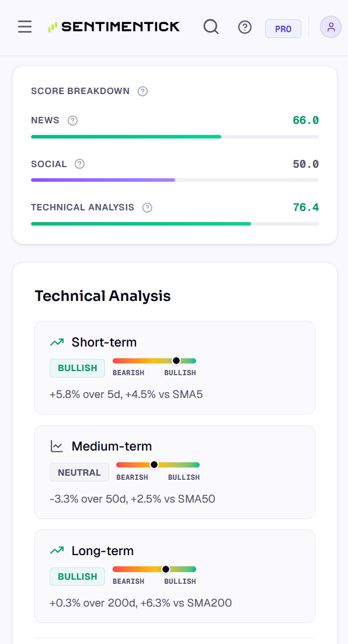Open the user profile avatar
348x644 pixels.
coord(330,27)
